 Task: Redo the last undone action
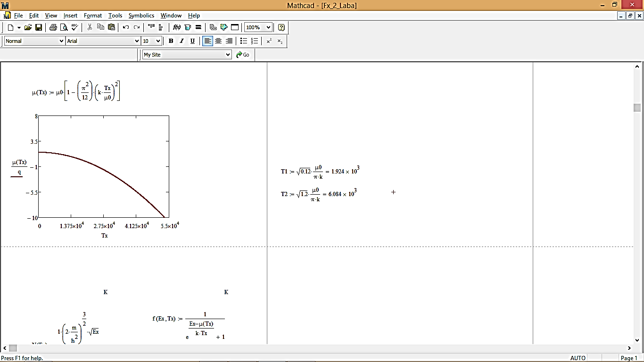click(x=137, y=27)
